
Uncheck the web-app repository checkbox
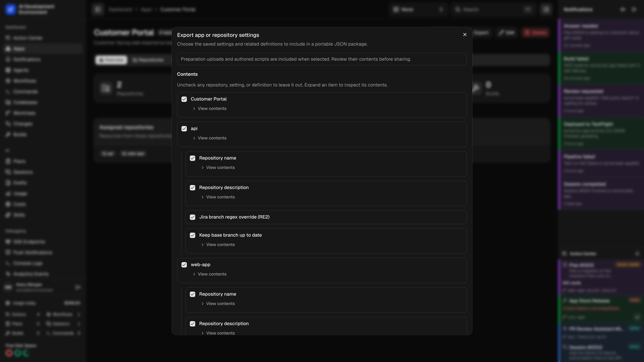[184, 265]
